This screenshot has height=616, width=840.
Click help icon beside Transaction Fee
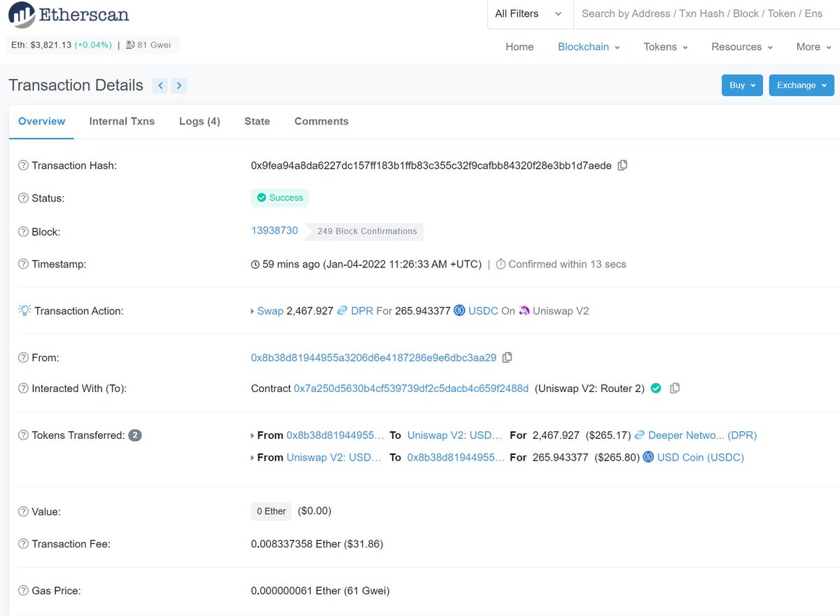pyautogui.click(x=24, y=544)
